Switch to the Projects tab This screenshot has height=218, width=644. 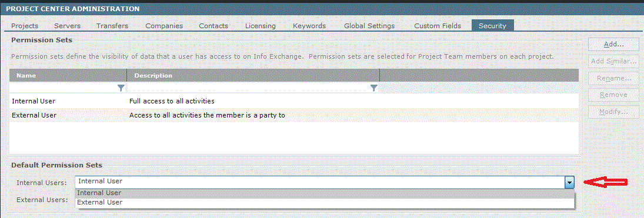(x=25, y=26)
